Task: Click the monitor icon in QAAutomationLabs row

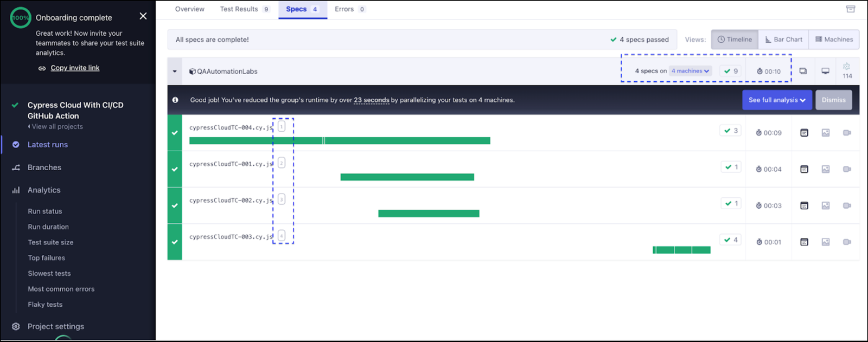Action: [x=825, y=71]
